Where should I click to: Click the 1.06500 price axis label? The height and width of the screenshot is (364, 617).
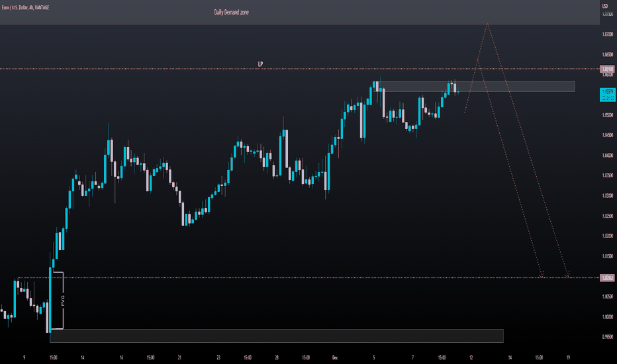click(x=608, y=54)
